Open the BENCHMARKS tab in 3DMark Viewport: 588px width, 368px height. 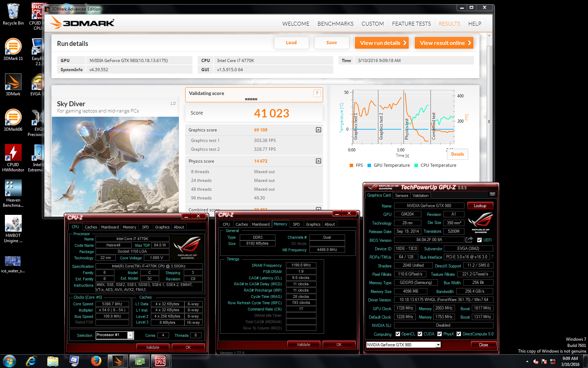[335, 24]
